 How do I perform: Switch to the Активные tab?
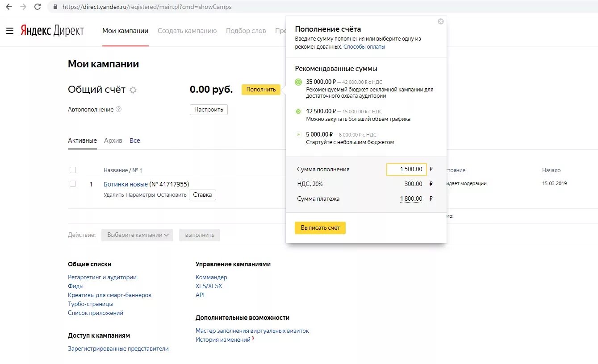click(82, 141)
